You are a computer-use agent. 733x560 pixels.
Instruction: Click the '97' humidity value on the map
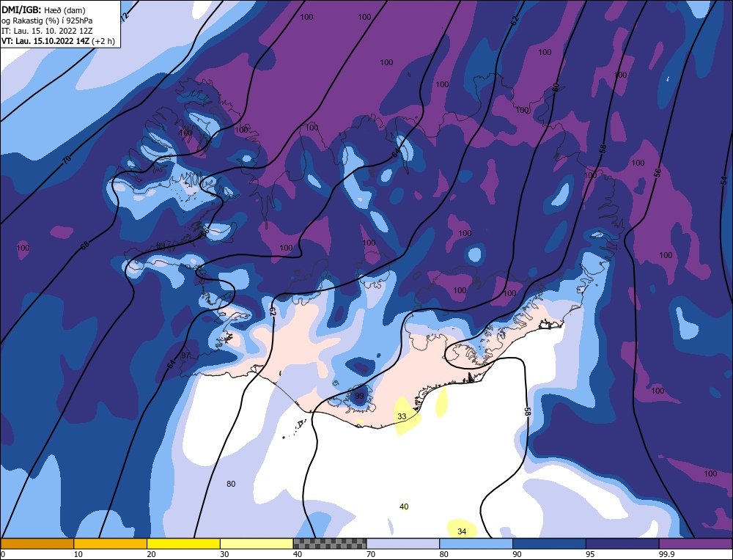[185, 355]
